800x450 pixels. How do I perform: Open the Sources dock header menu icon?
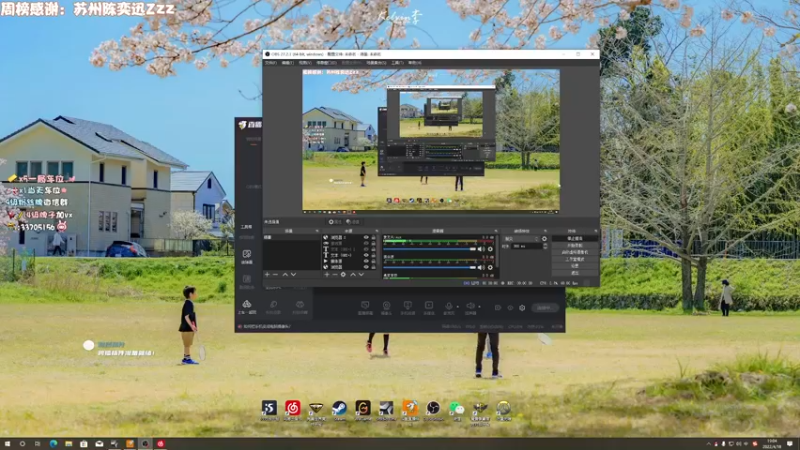[377, 231]
